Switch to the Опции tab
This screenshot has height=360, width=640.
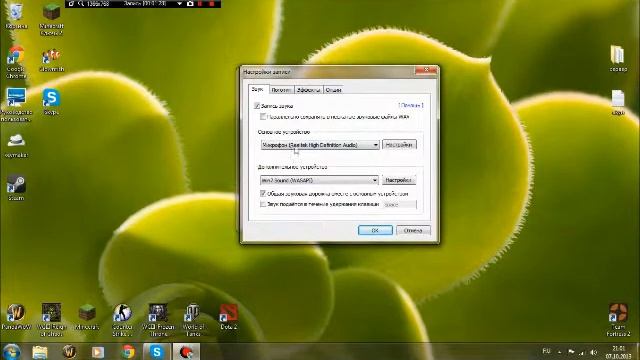click(333, 90)
